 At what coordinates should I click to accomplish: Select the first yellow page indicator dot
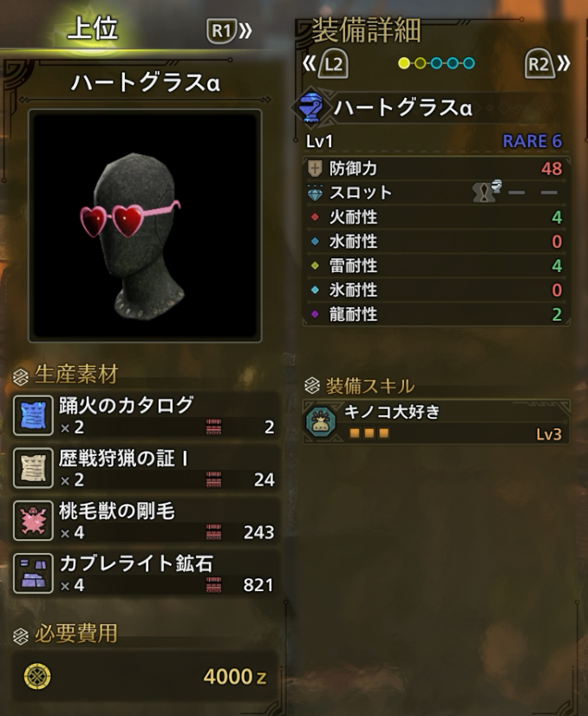point(404,63)
